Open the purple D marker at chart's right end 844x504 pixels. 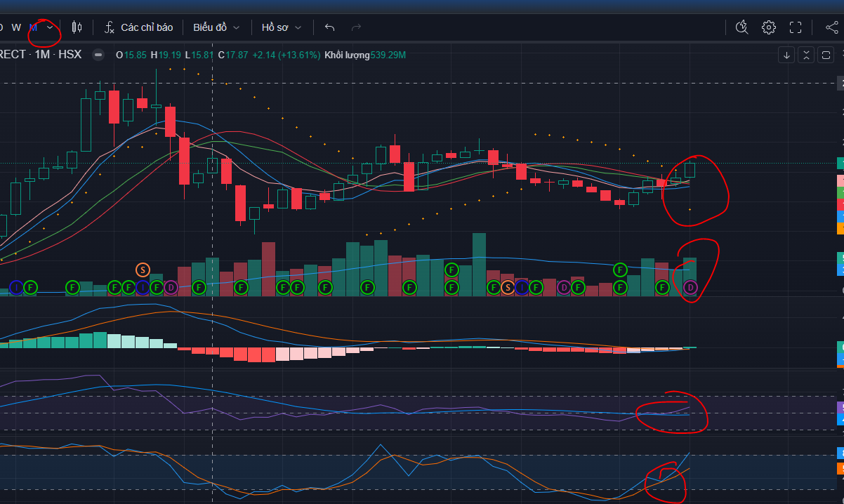click(x=691, y=287)
